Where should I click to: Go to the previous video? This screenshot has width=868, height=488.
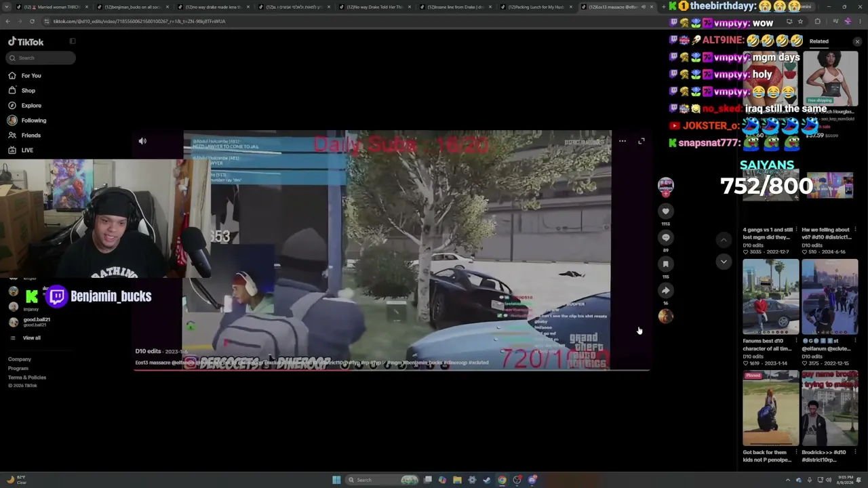coord(724,239)
